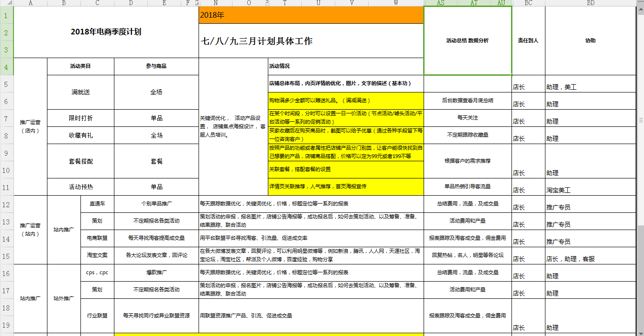Select the '行业联盟' cell

click(x=97, y=316)
